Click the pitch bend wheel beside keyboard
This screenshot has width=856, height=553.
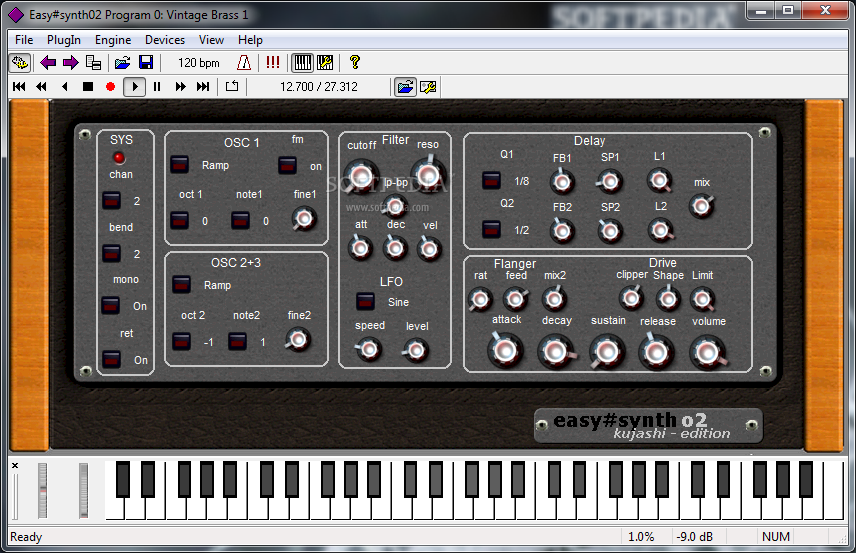pyautogui.click(x=43, y=490)
